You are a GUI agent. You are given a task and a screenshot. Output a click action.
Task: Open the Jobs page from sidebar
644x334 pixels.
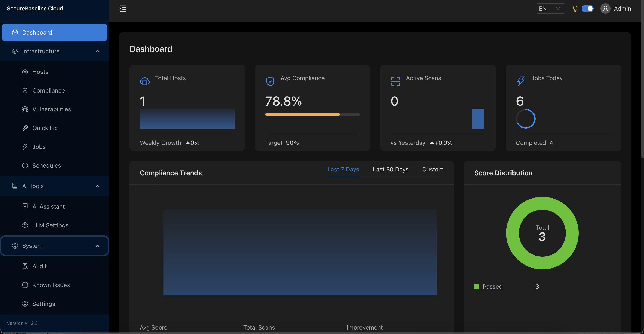tap(55, 147)
